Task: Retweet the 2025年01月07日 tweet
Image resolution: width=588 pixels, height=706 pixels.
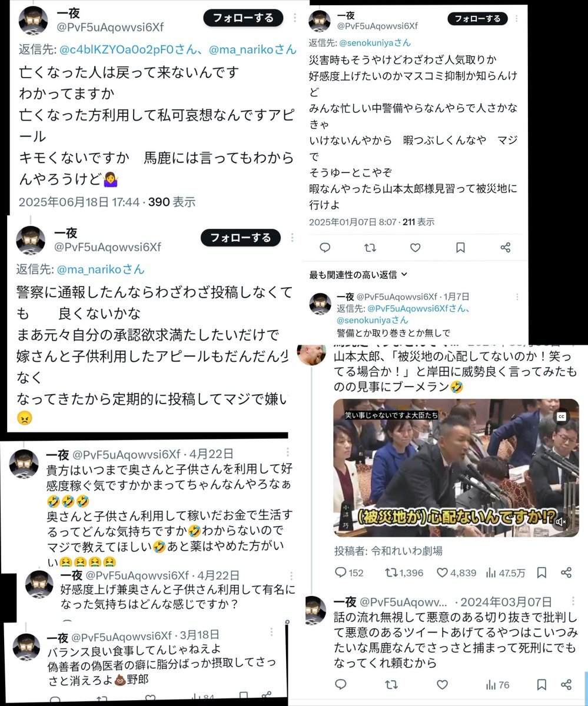Action: click(x=370, y=248)
